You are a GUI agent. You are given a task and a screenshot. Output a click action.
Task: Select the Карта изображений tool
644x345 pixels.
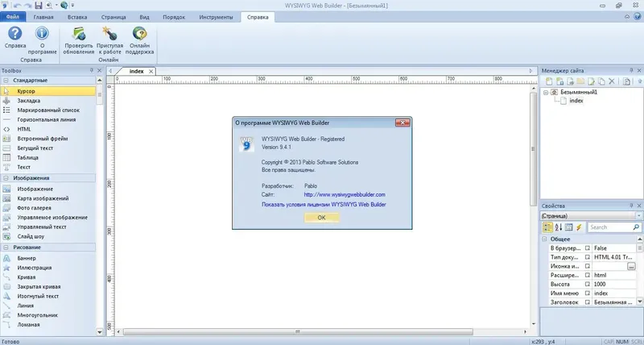point(43,198)
